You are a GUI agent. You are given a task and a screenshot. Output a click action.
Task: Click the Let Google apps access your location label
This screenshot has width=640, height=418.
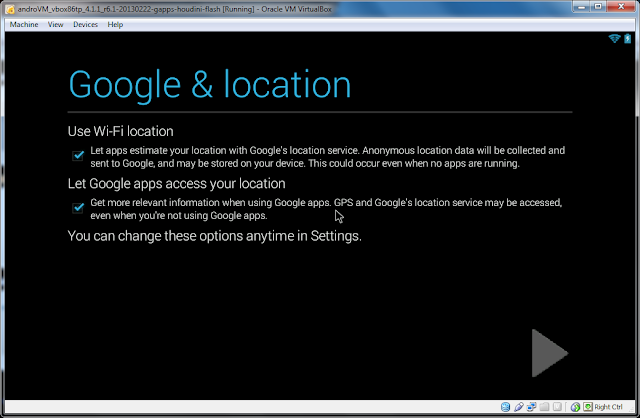coord(176,184)
